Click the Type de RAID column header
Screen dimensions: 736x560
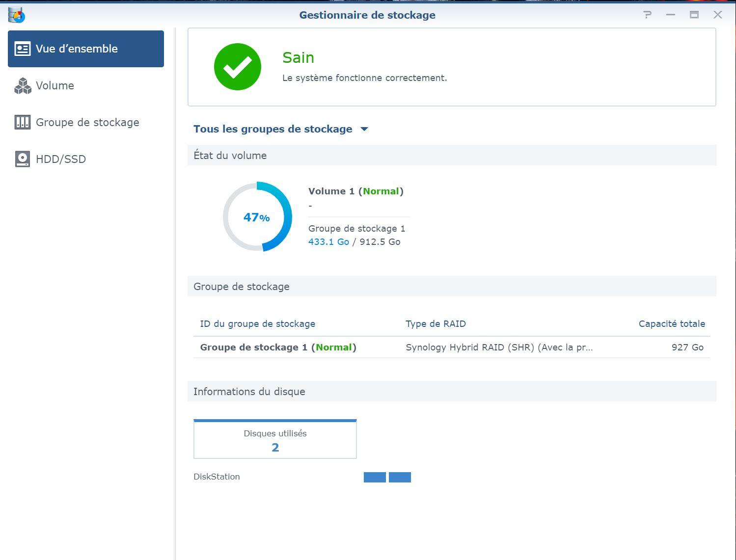click(x=436, y=324)
